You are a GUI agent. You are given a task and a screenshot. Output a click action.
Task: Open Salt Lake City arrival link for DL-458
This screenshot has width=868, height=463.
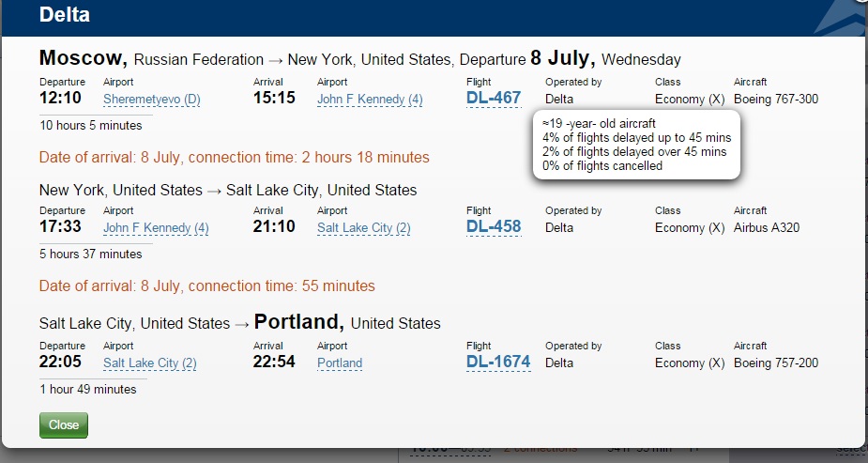pos(363,228)
